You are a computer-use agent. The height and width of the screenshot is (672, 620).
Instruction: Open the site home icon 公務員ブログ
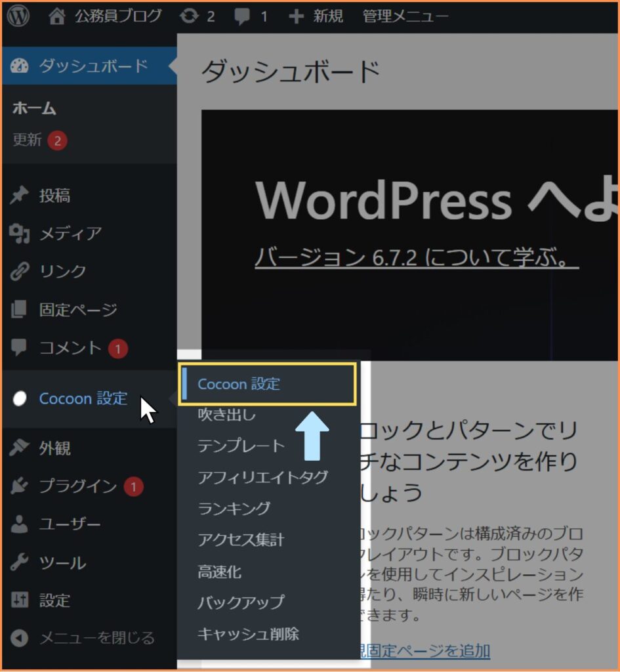point(58,16)
